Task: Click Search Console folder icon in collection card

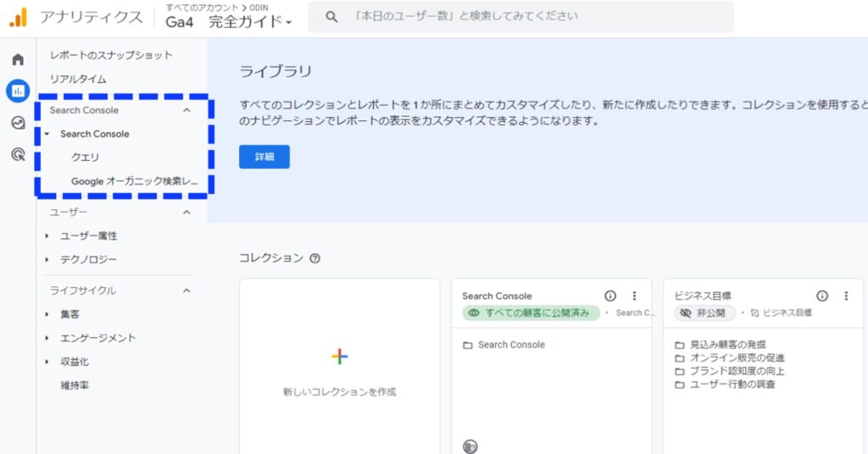Action: tap(468, 345)
